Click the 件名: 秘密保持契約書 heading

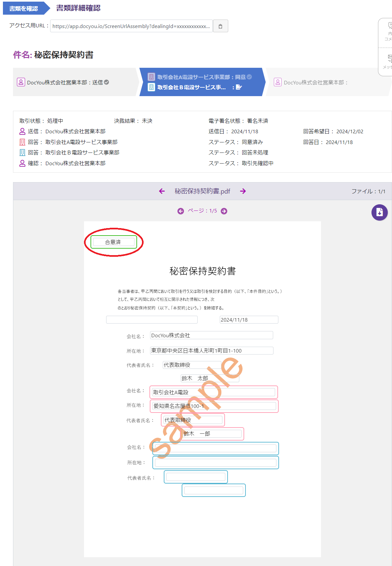pyautogui.click(x=53, y=55)
